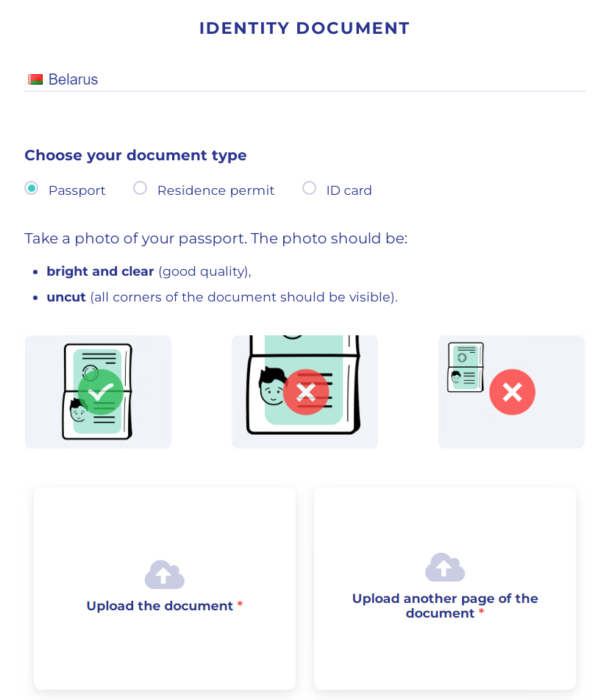The height and width of the screenshot is (700, 598).
Task: Click the ID card text label
Action: coord(349,190)
